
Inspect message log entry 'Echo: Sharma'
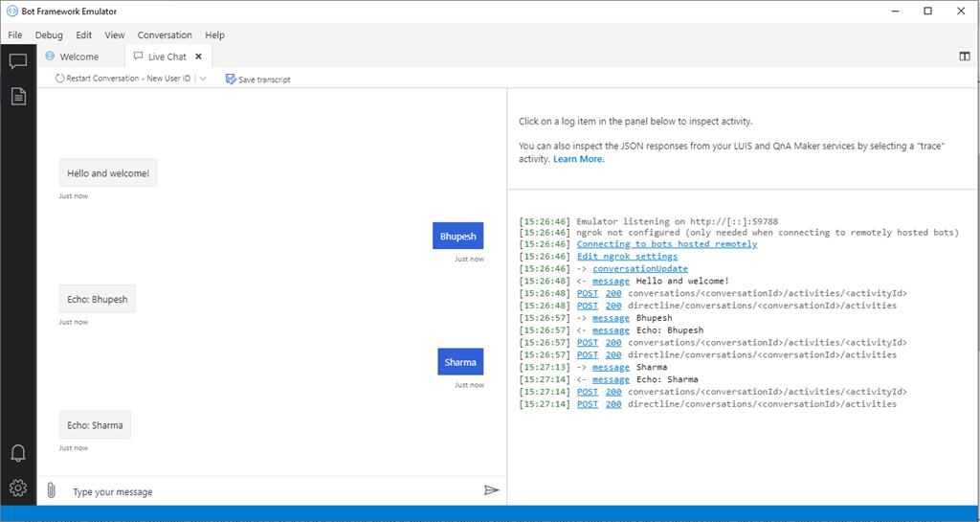click(611, 379)
